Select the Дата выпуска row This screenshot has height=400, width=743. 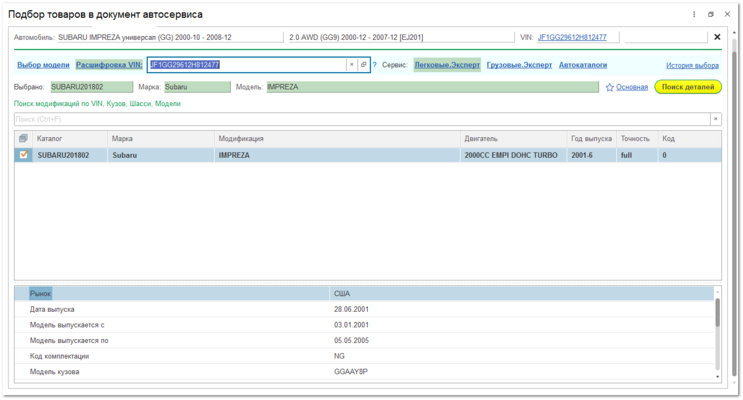[364, 309]
